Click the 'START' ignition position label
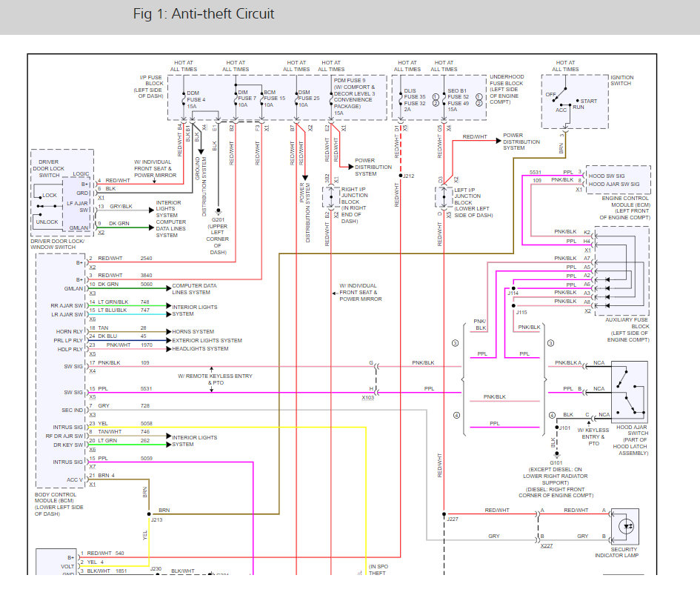700x598 pixels. click(x=589, y=101)
